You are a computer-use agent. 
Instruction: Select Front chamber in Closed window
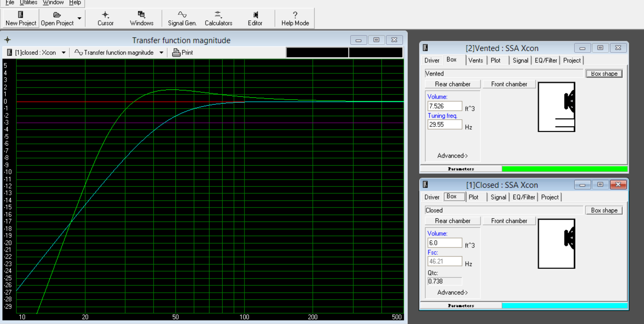[509, 221]
